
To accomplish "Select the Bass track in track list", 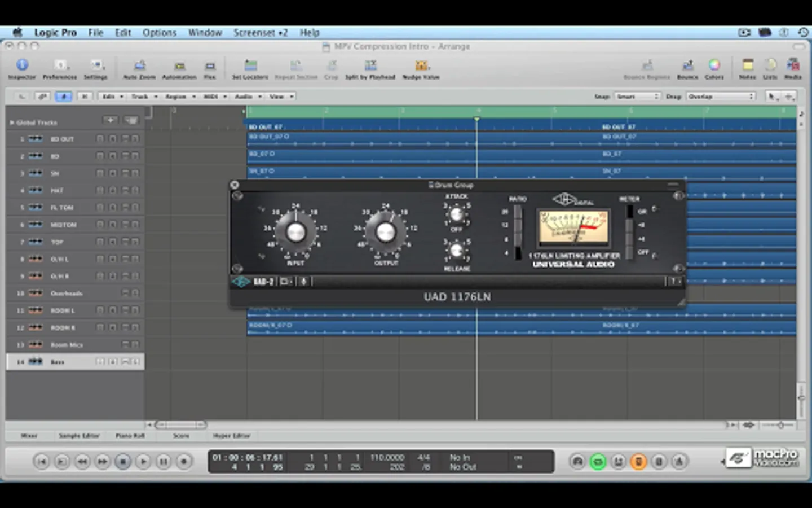I will point(58,362).
